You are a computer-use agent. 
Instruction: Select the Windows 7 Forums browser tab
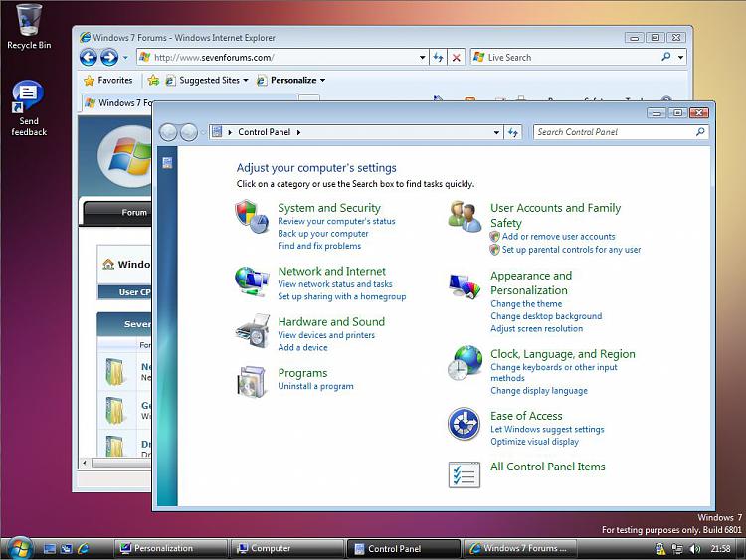(119, 102)
